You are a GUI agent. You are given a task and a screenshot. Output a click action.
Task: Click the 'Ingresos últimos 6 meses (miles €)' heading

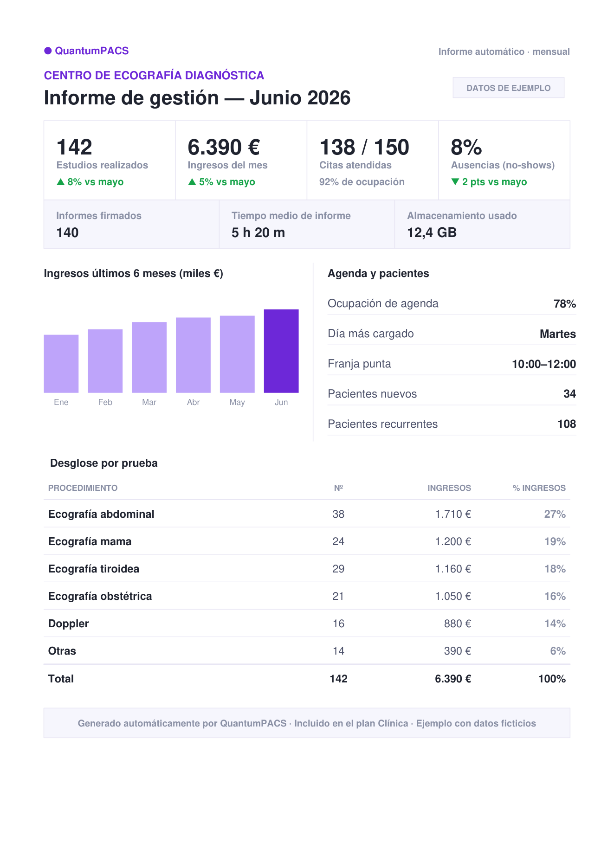point(134,274)
